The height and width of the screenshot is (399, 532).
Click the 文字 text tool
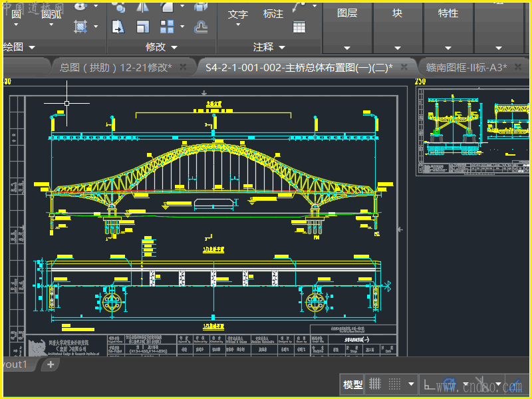(x=237, y=14)
